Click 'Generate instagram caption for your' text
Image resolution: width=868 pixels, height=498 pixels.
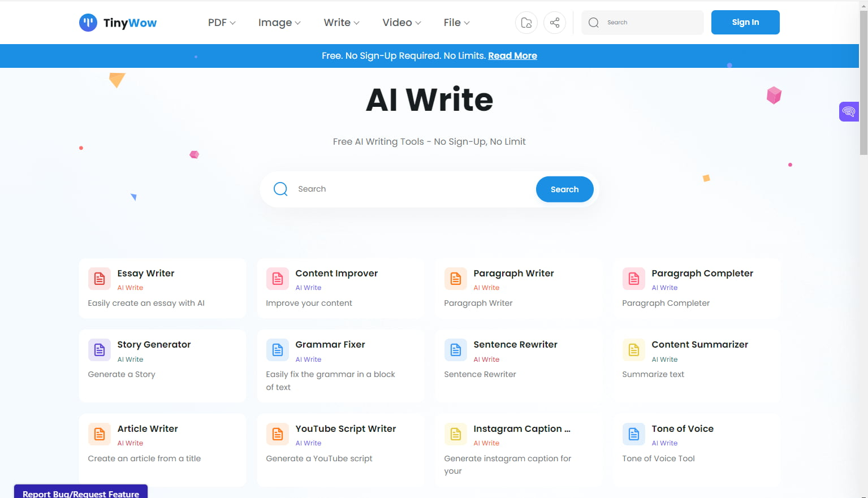pyautogui.click(x=507, y=464)
